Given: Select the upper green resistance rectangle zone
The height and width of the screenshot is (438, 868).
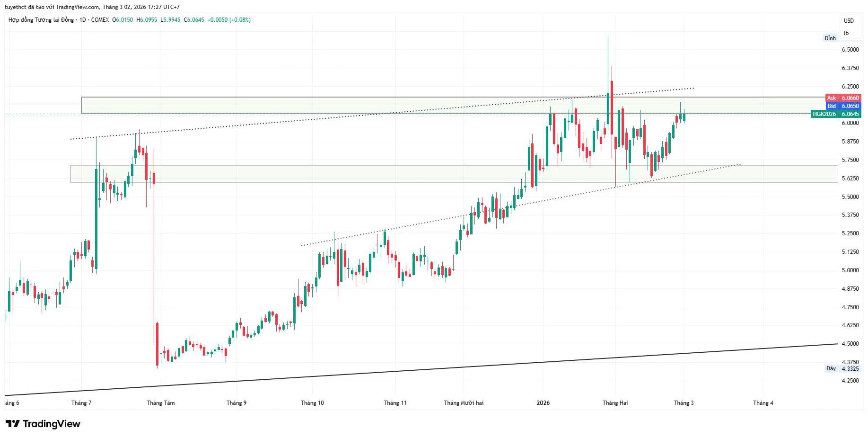Looking at the screenshot, I should click(331, 105).
